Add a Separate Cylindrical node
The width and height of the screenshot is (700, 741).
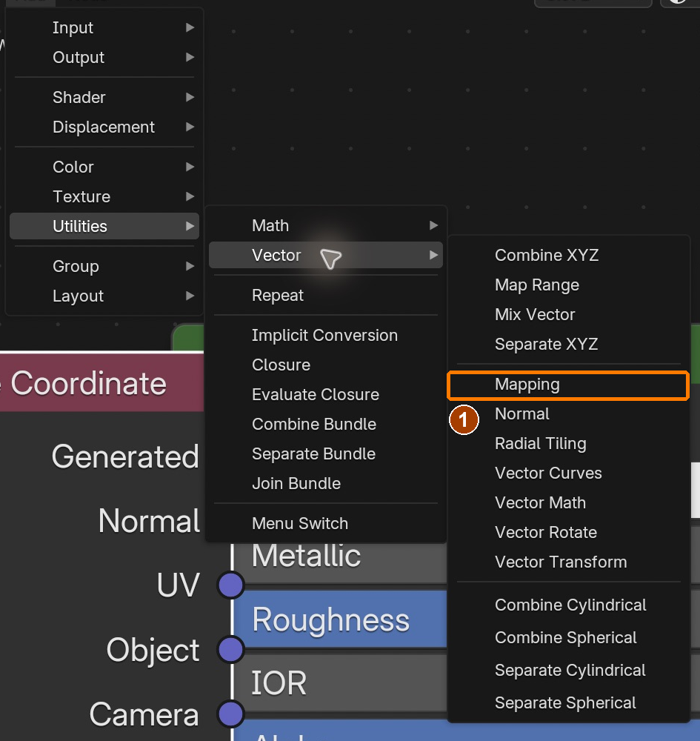(x=569, y=671)
